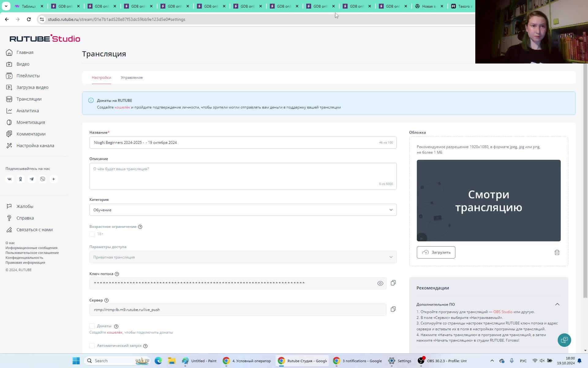Select the Настройки tab
The image size is (588, 368).
pos(101,78)
